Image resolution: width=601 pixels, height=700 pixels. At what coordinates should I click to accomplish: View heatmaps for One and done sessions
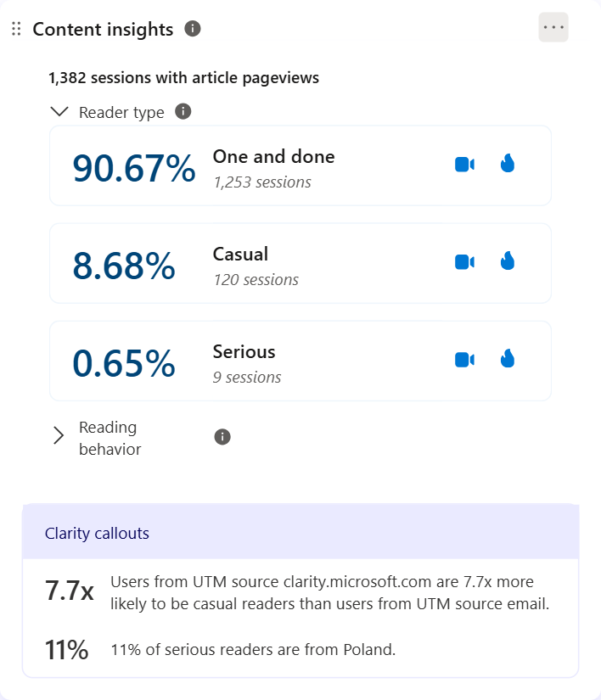(508, 164)
